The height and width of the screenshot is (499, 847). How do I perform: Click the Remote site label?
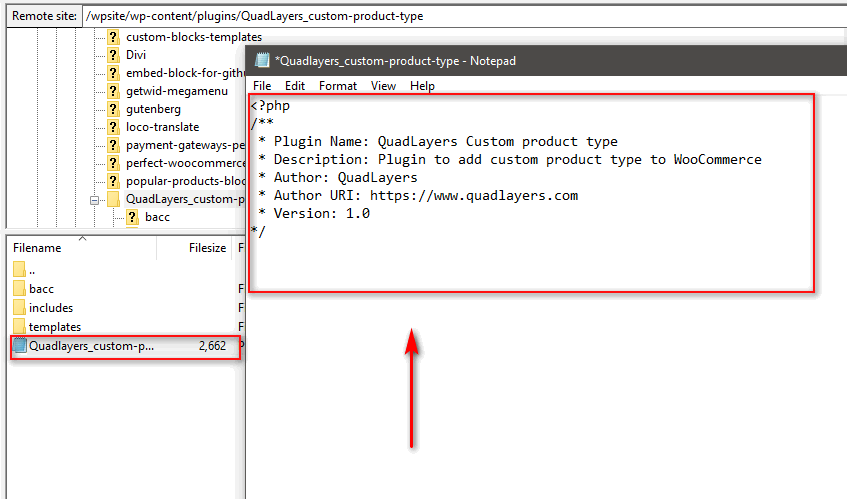pos(44,16)
